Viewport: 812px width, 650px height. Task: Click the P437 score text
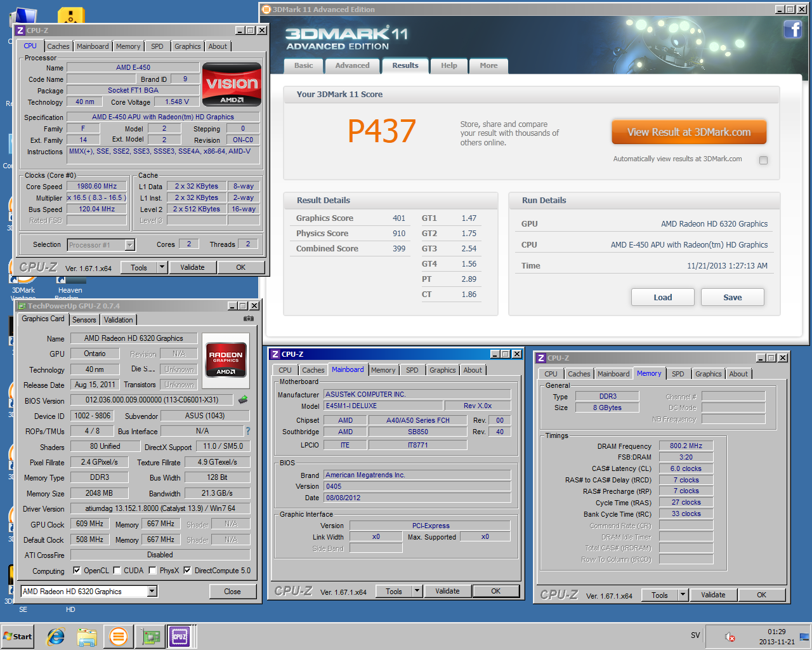coord(382,131)
